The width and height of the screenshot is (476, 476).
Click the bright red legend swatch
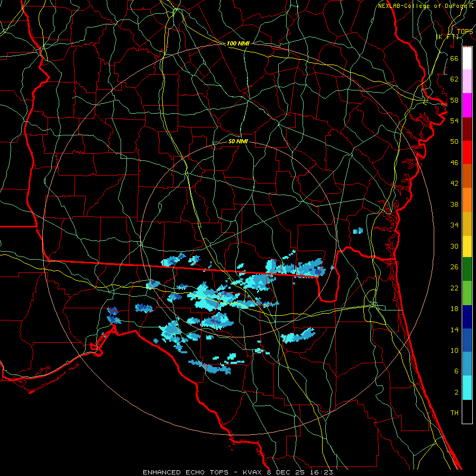467,152
